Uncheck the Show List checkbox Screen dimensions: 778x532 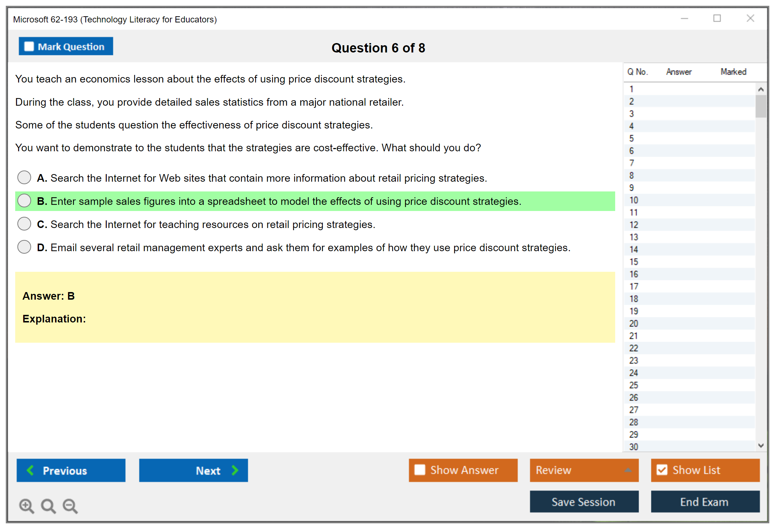[662, 470]
